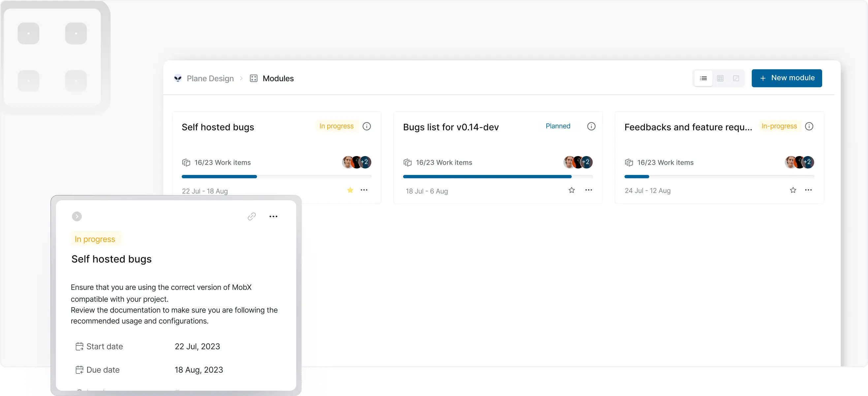This screenshot has width=868, height=396.
Task: Favorite the Feedbacks and feature requests module
Action: pyautogui.click(x=793, y=190)
